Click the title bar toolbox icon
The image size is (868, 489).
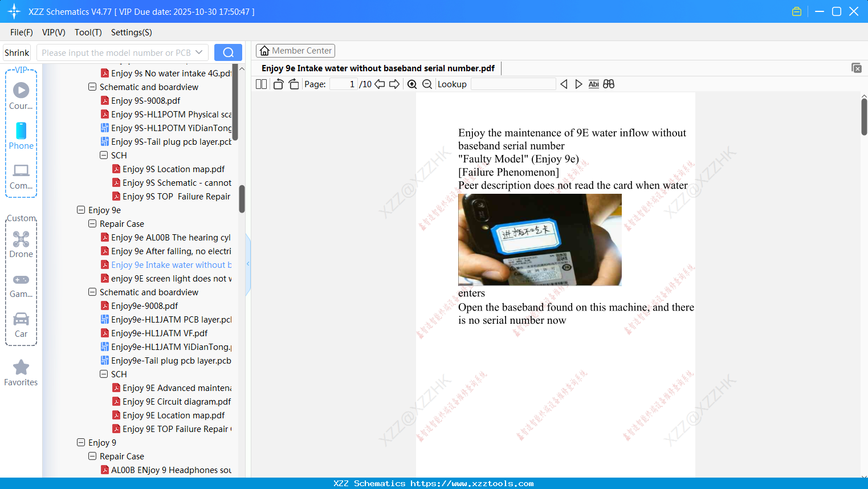click(797, 11)
